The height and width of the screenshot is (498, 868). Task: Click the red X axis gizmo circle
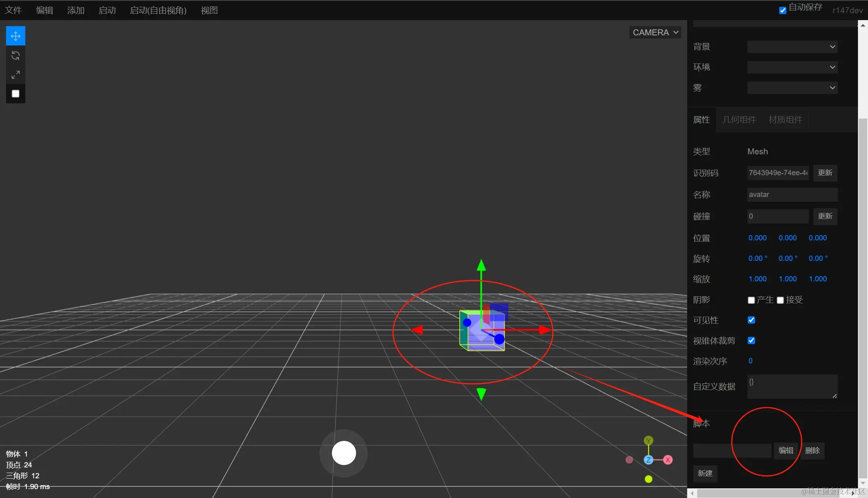click(x=668, y=460)
